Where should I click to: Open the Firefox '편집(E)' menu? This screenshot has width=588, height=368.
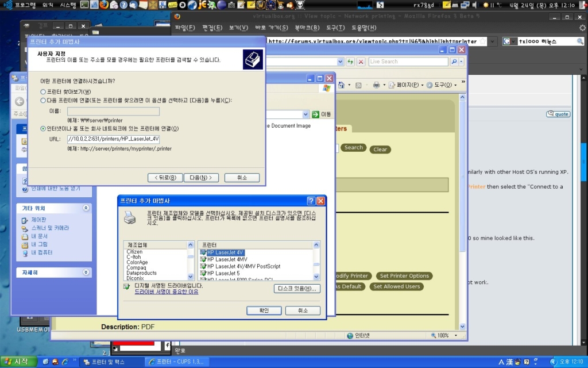(x=212, y=28)
